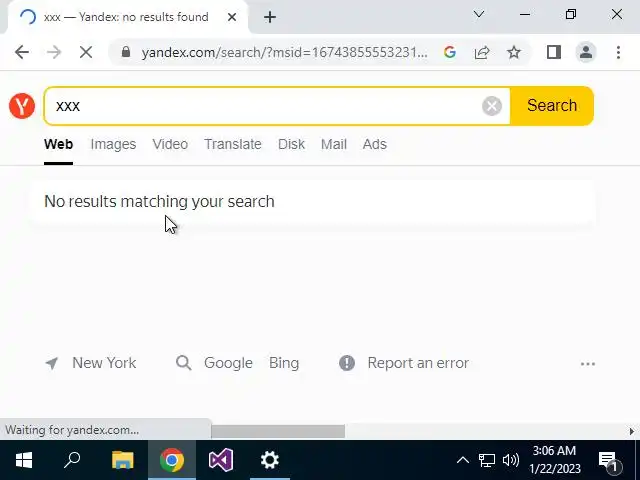Open the notification center icon
640x480 pixels.
point(609,461)
